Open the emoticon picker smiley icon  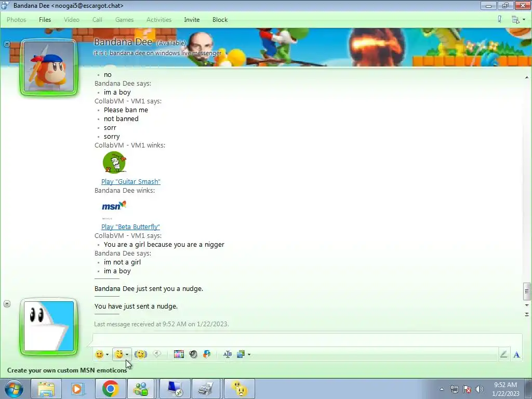[99, 354]
